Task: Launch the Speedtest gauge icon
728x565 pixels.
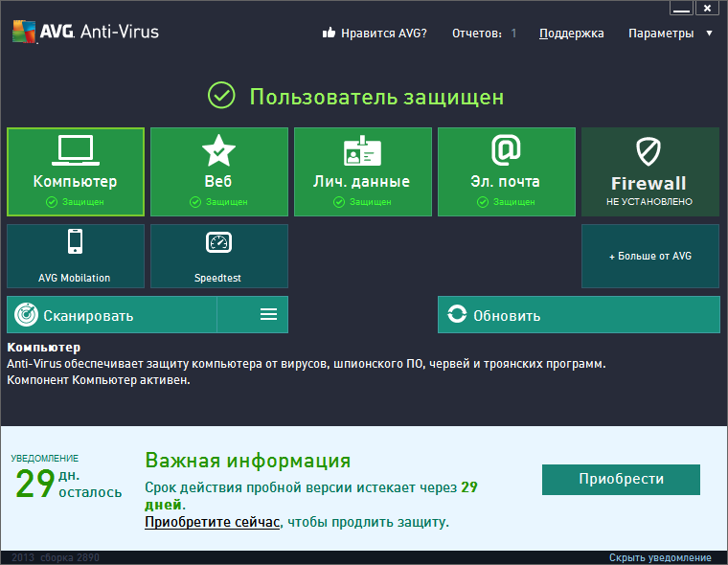Action: [x=218, y=242]
